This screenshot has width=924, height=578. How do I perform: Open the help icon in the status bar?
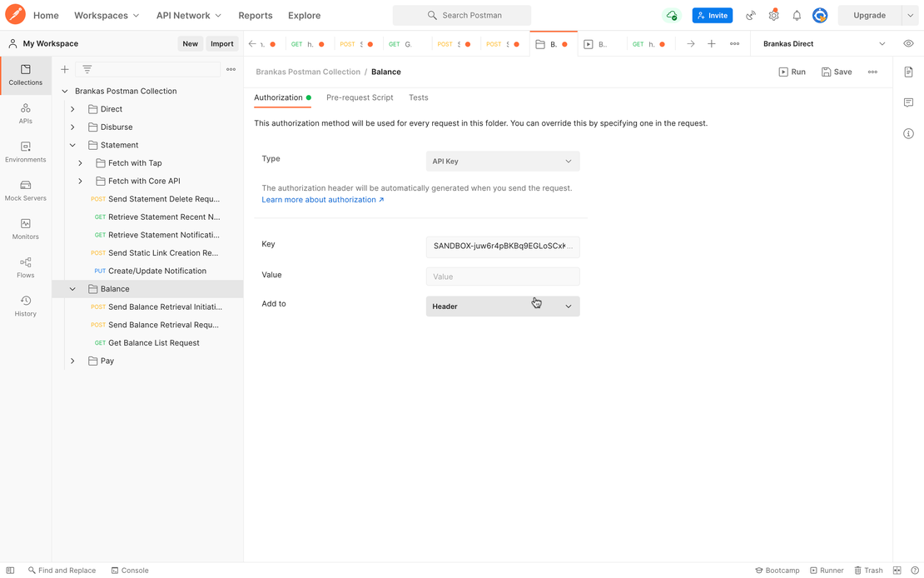pyautogui.click(x=914, y=571)
